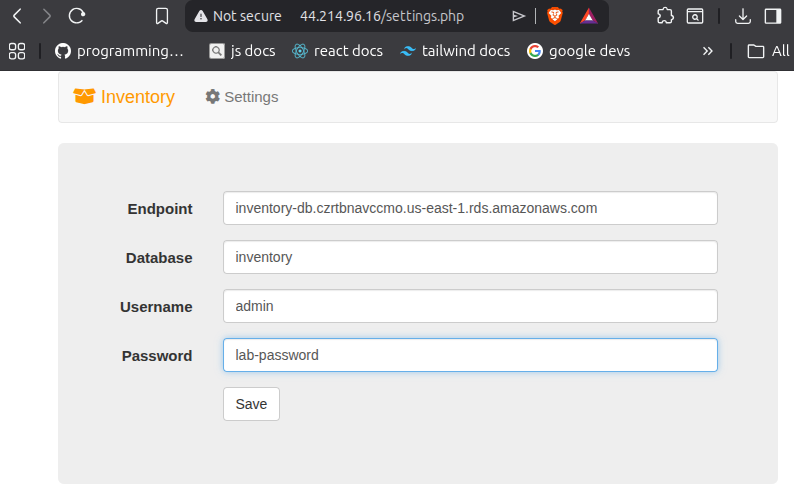
Task: Click the Endpoint label
Action: click(160, 209)
